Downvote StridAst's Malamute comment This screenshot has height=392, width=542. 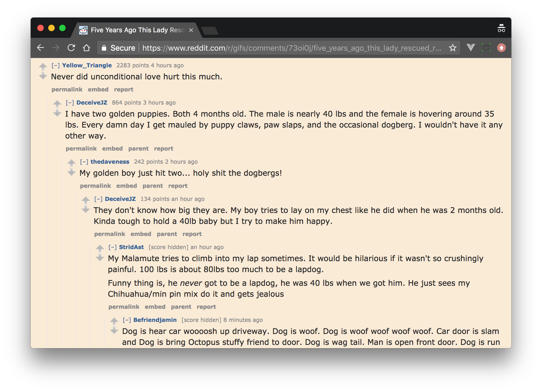(100, 258)
